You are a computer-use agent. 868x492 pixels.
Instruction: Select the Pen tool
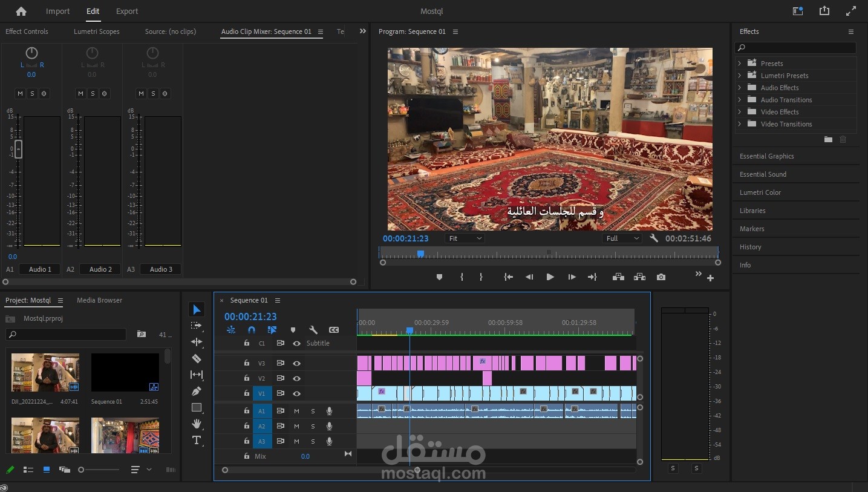(197, 391)
